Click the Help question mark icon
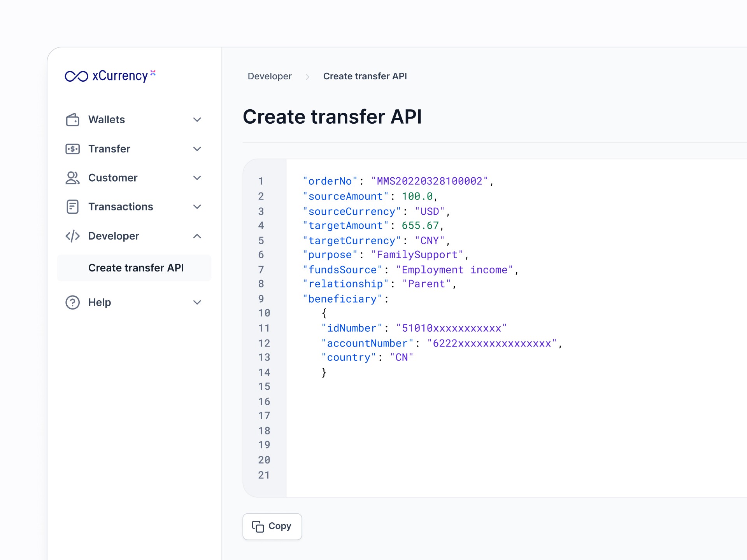The width and height of the screenshot is (747, 560). point(72,302)
